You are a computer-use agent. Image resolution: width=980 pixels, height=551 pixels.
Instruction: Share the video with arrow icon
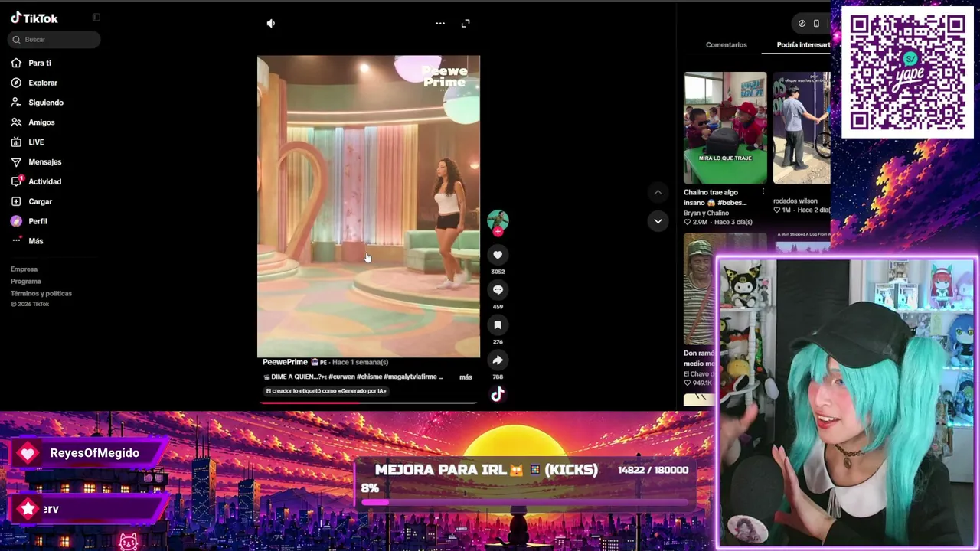498,360
